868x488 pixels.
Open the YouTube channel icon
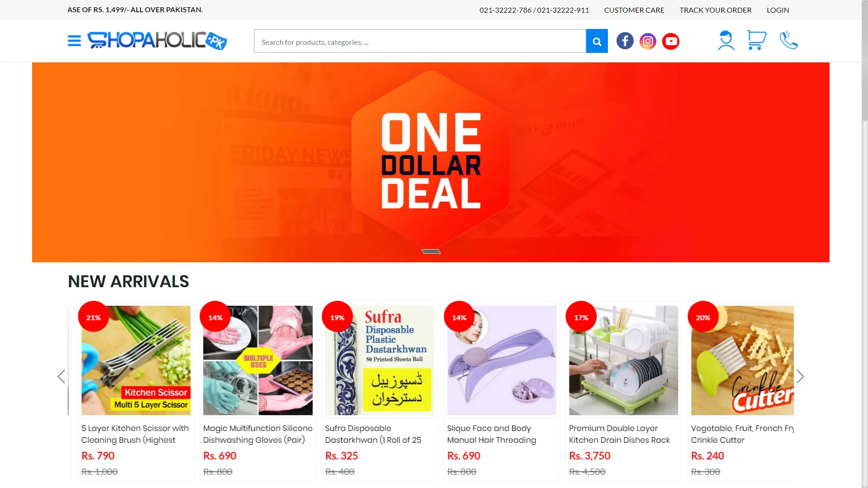pos(671,41)
